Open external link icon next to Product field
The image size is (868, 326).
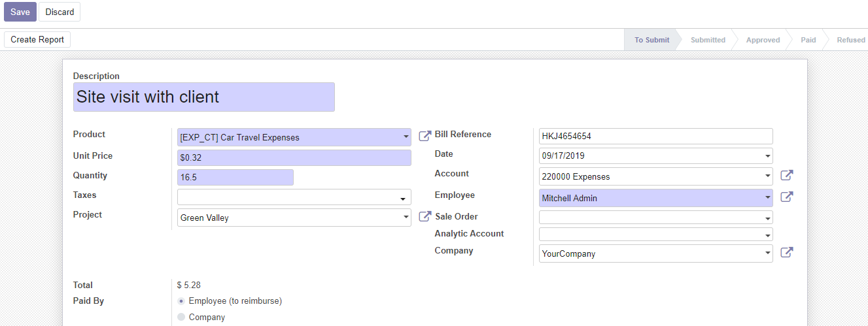click(425, 136)
